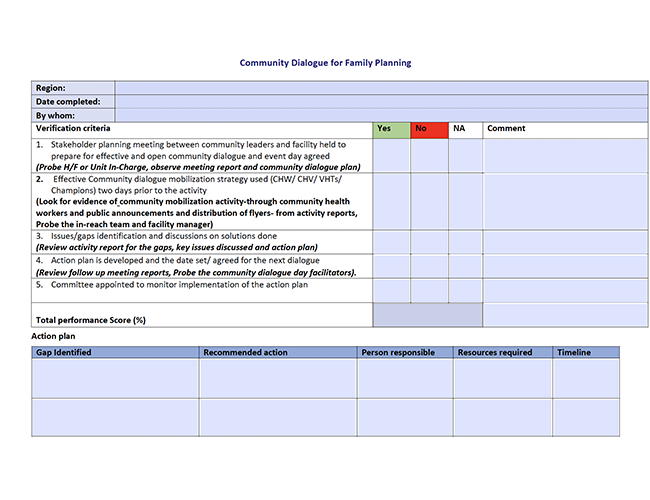This screenshot has height=500, width=650.
Task: Click the Verification criteria header cell
Action: pyautogui.click(x=200, y=129)
